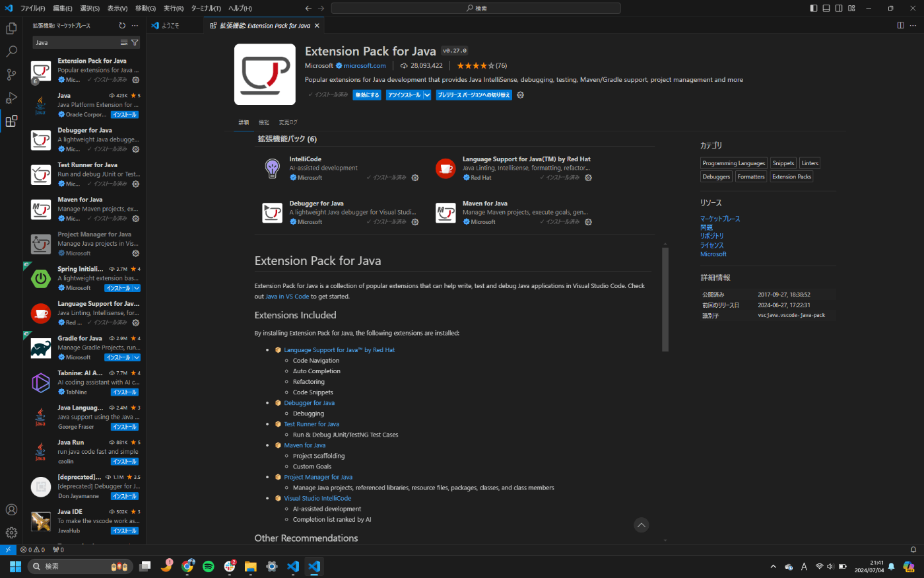The height and width of the screenshot is (578, 924).
Task: Open 'Debugger for Java' readme link
Action: click(309, 403)
